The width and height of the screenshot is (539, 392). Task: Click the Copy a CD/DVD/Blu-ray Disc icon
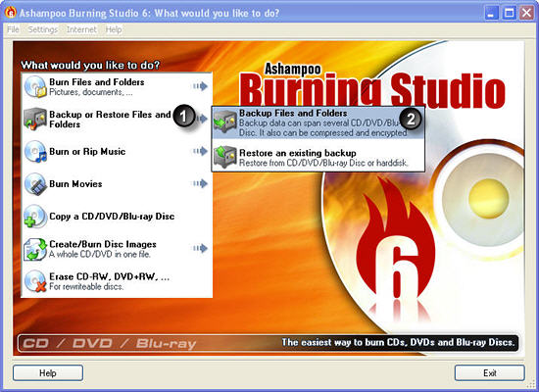click(35, 217)
